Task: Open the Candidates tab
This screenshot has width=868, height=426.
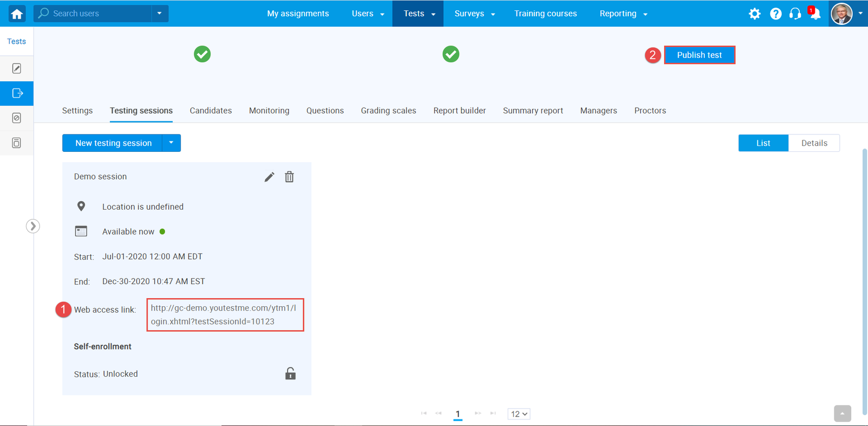Action: point(210,111)
